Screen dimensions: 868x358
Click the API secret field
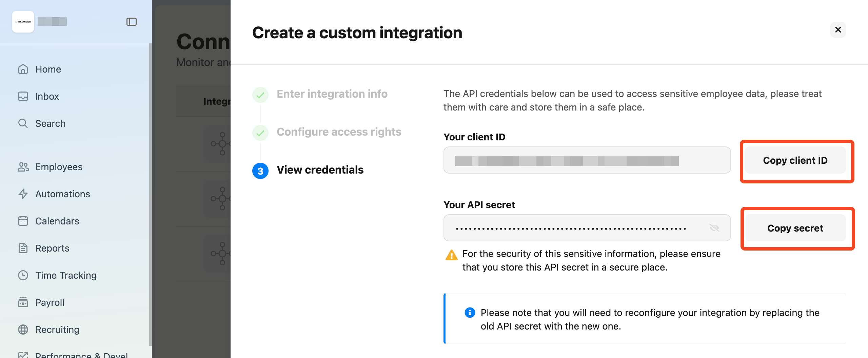[587, 228]
